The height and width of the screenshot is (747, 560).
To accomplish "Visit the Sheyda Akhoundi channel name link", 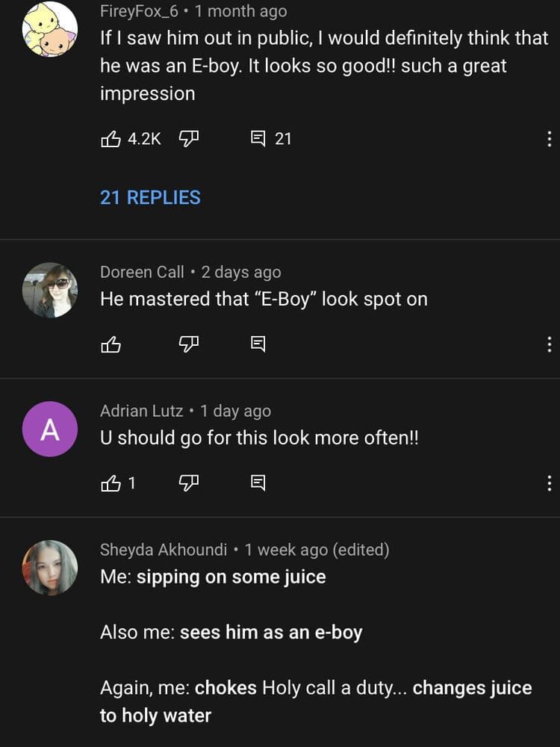I will (164, 549).
